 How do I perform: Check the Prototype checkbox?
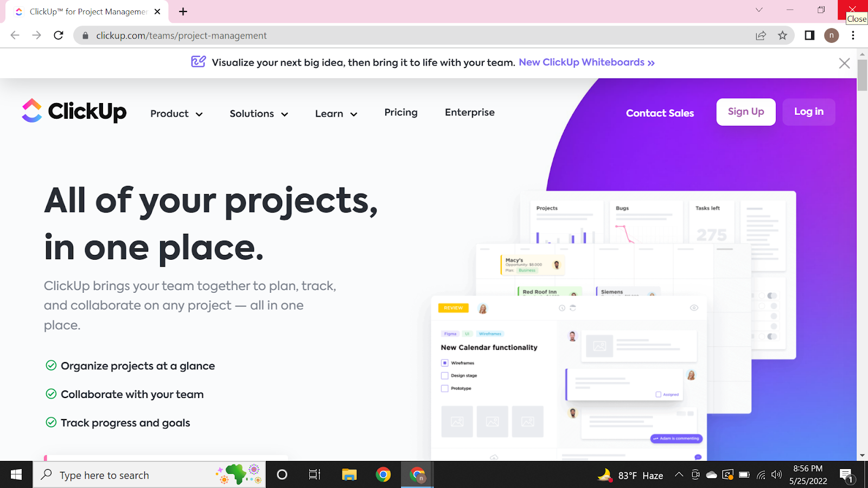pyautogui.click(x=445, y=388)
